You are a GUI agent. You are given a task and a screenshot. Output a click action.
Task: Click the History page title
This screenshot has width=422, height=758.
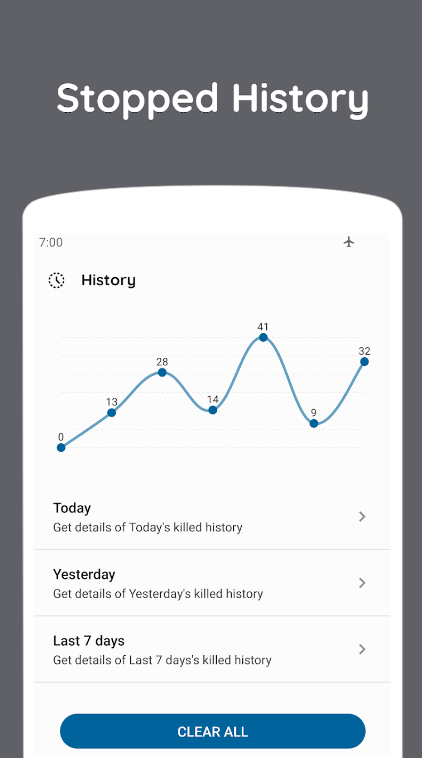point(108,280)
